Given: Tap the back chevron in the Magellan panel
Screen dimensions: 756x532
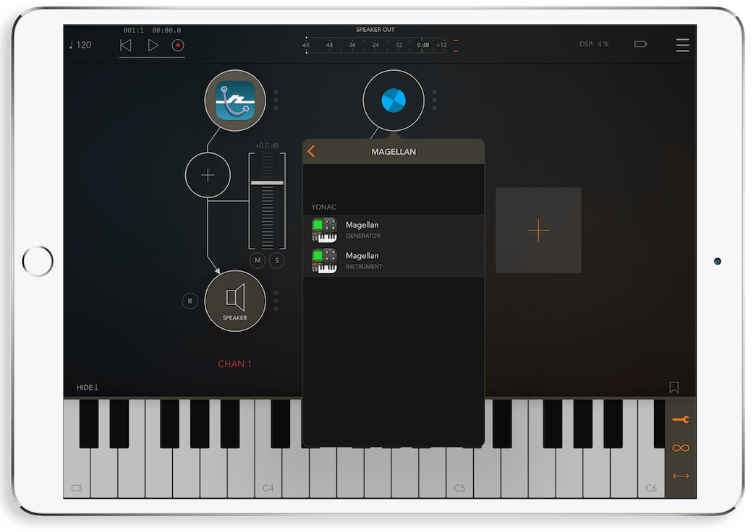Looking at the screenshot, I should coord(313,152).
